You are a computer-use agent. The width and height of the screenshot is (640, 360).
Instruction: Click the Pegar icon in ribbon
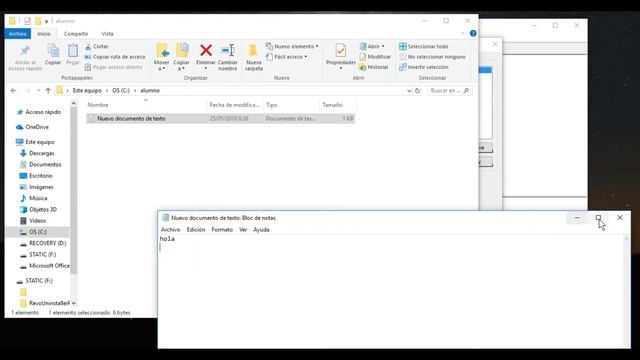[x=73, y=51]
